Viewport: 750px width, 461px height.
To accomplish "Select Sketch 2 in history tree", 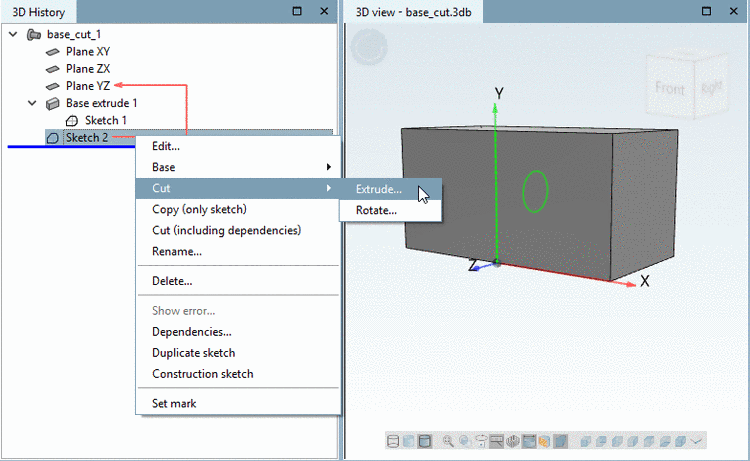I will (87, 138).
